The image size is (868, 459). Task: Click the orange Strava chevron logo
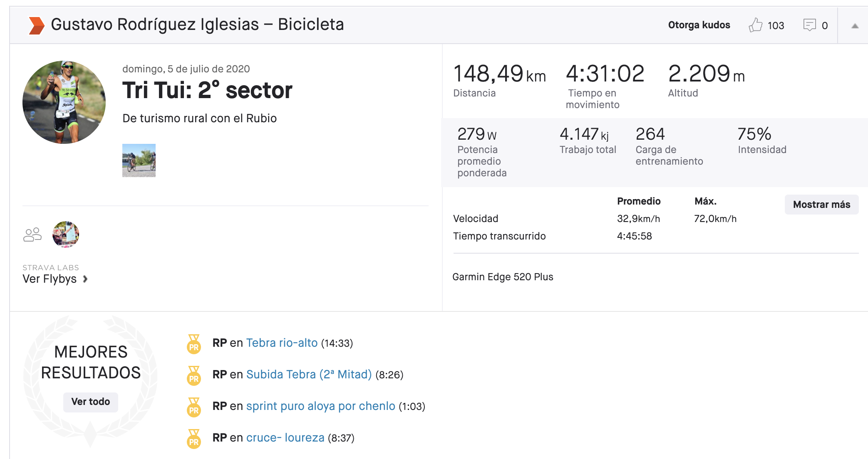37,25
